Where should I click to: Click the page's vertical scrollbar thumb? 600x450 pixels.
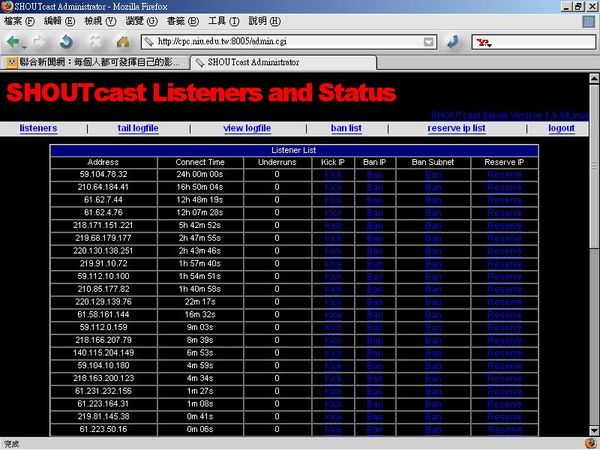point(594,166)
